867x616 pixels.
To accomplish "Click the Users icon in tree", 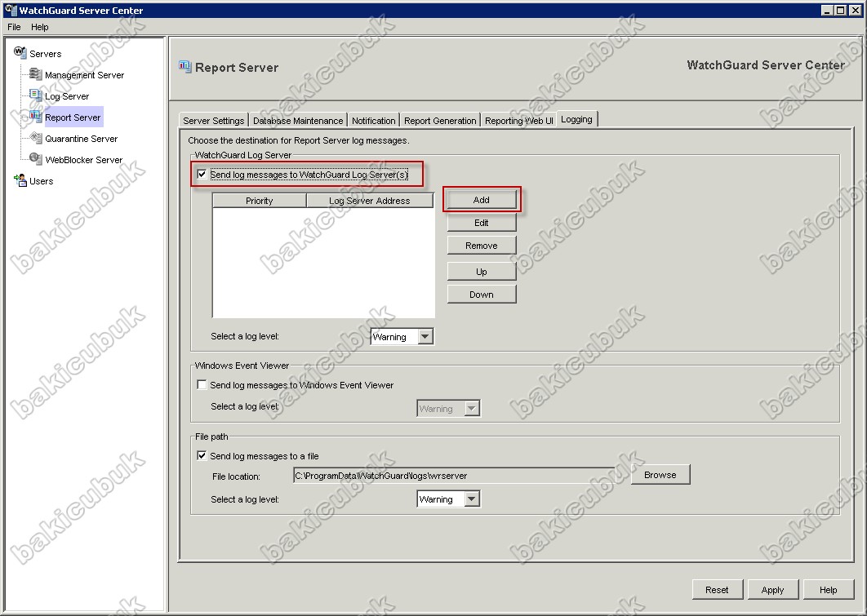I will tap(20, 180).
